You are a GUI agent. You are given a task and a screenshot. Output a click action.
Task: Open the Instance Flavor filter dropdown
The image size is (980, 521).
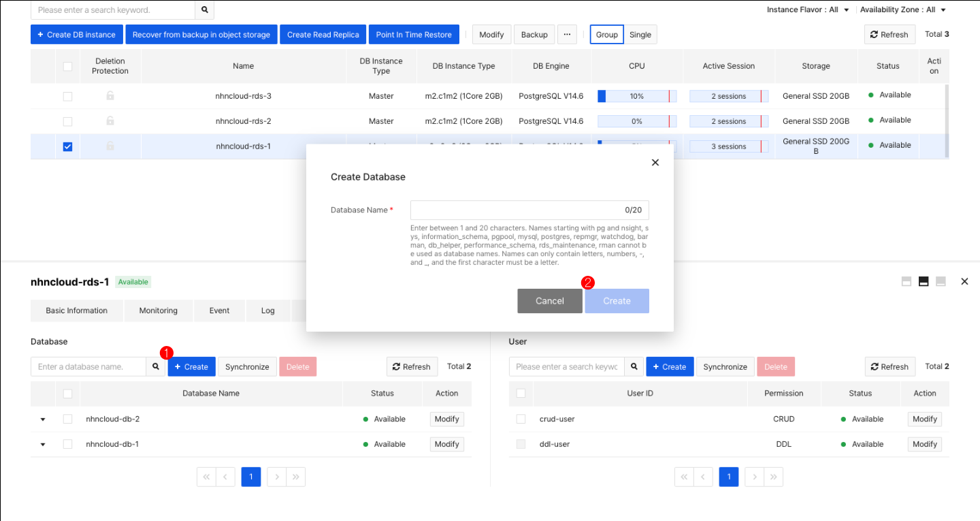[x=808, y=10]
